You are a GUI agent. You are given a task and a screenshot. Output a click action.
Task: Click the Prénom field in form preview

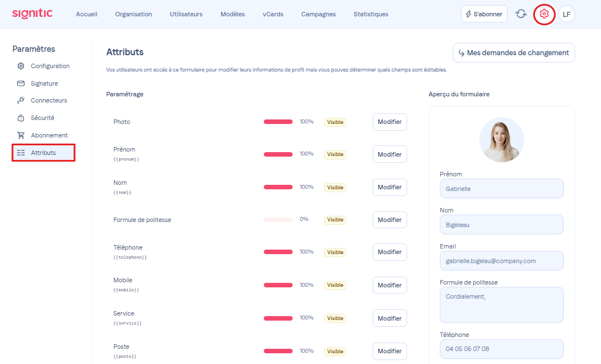(501, 189)
